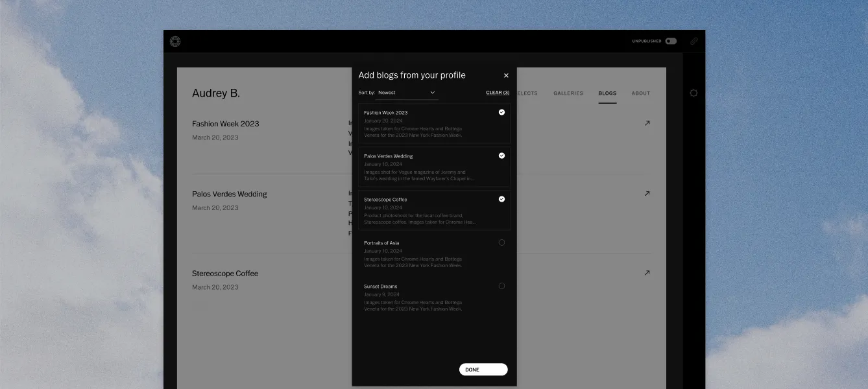This screenshot has height=389, width=868.
Task: Select the Sunset Dreams blog checkbox
Action: 501,286
